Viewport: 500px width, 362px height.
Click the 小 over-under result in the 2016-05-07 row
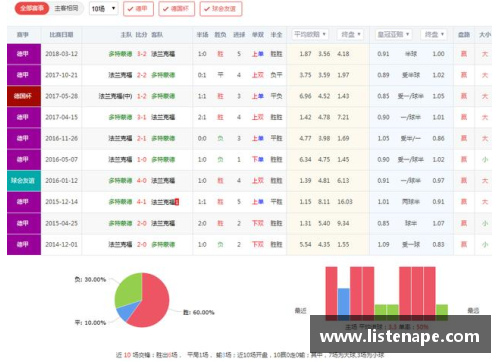click(x=485, y=160)
